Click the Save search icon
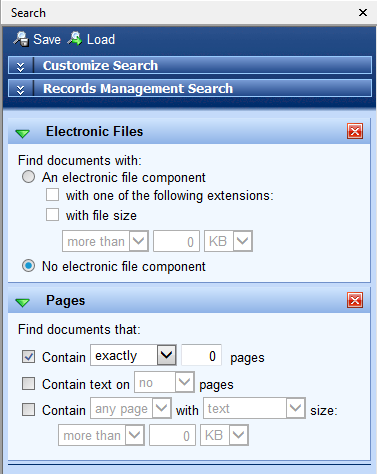This screenshot has height=474, width=377. pos(21,39)
